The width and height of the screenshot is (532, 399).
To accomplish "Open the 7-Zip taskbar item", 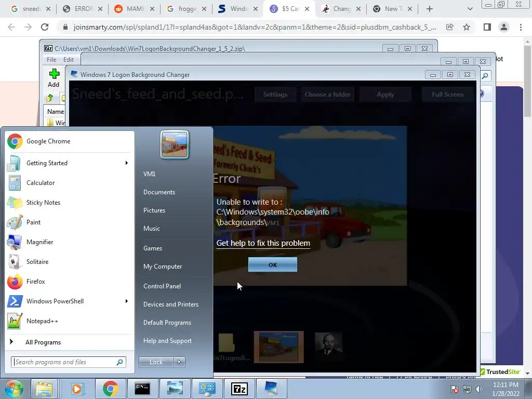I will click(240, 389).
